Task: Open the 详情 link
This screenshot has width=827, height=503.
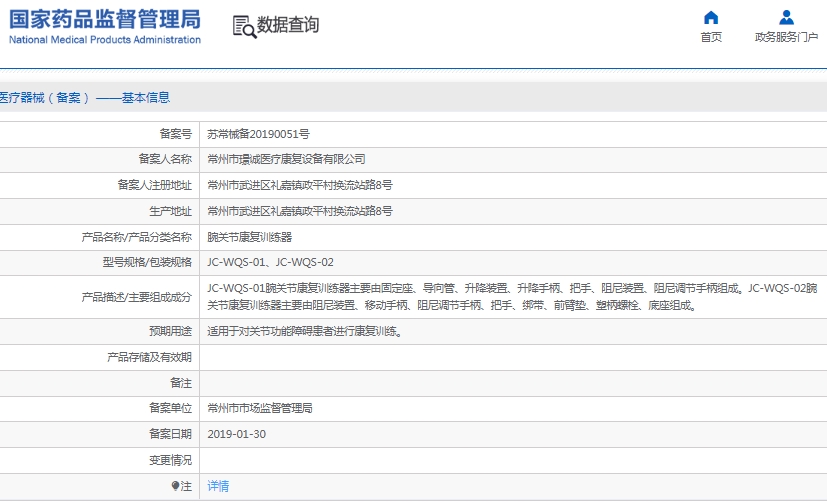Action: (x=218, y=486)
